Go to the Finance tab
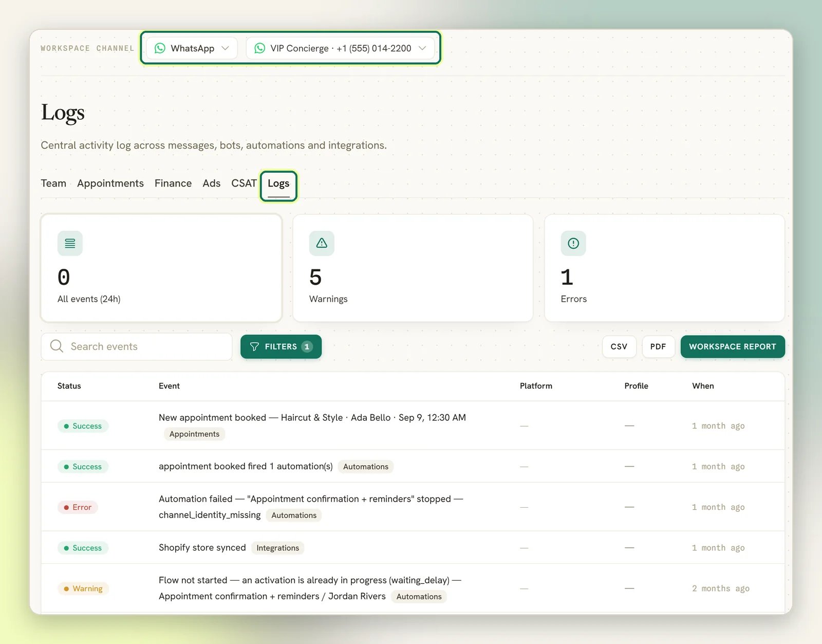The width and height of the screenshot is (822, 644). (x=173, y=183)
